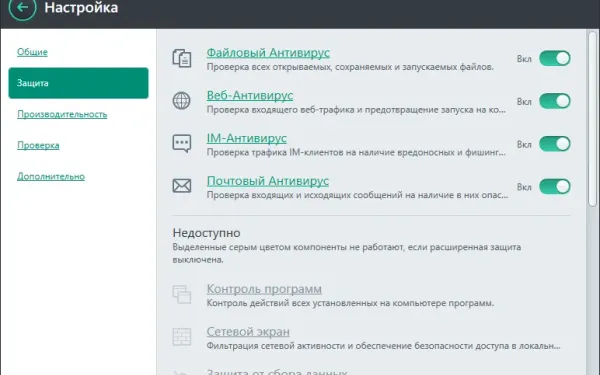Click description 'Проверка трафика IM-клиентов'
The height and width of the screenshot is (375, 600).
coord(356,152)
